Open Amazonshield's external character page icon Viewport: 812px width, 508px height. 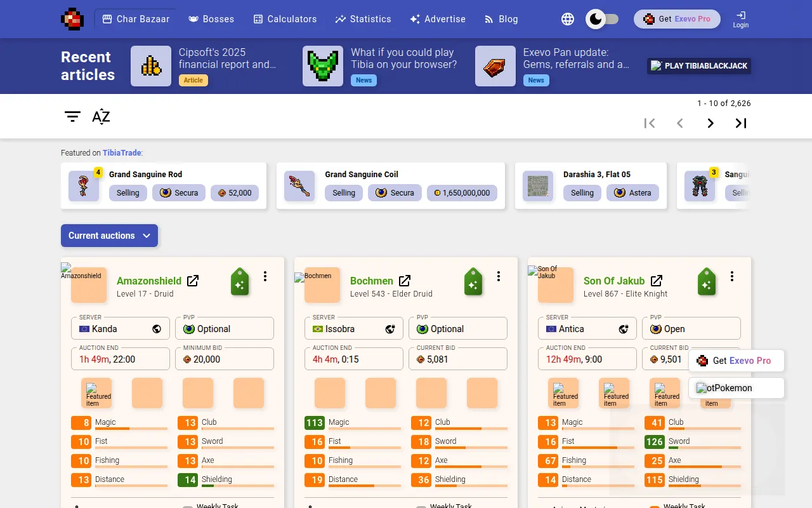pyautogui.click(x=193, y=281)
